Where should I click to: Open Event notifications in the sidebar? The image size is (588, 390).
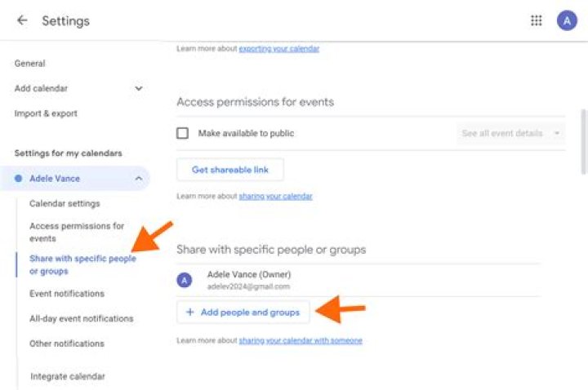[x=67, y=294]
